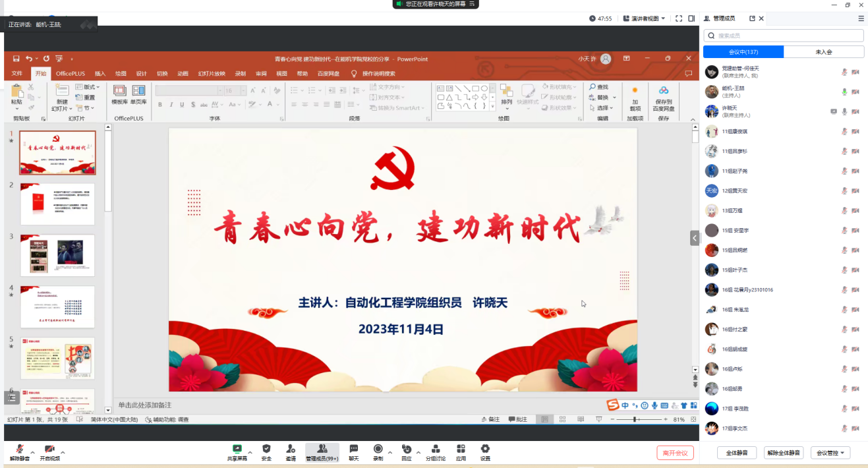Open 分组讨论 breakout rooms icon
The width and height of the screenshot is (868, 468).
click(435, 450)
